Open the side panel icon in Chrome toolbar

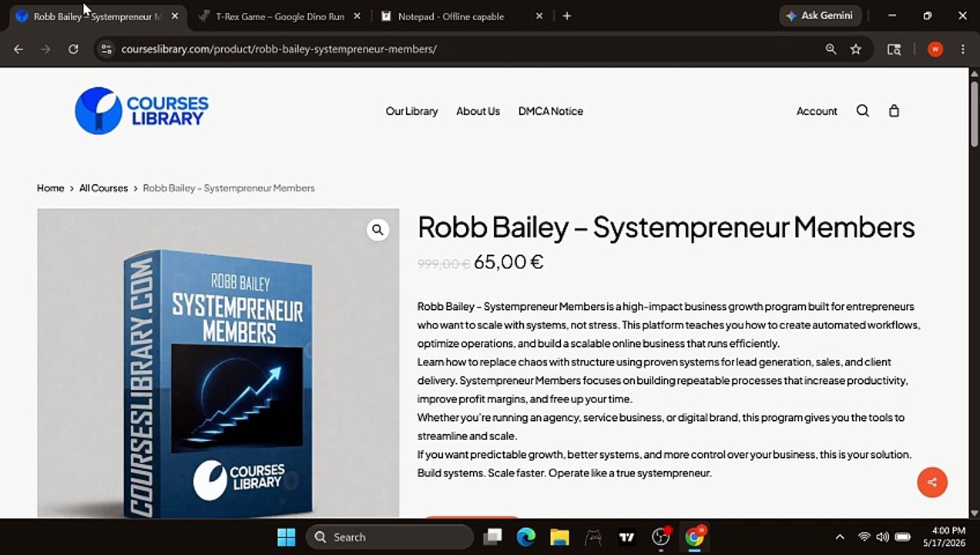(894, 49)
